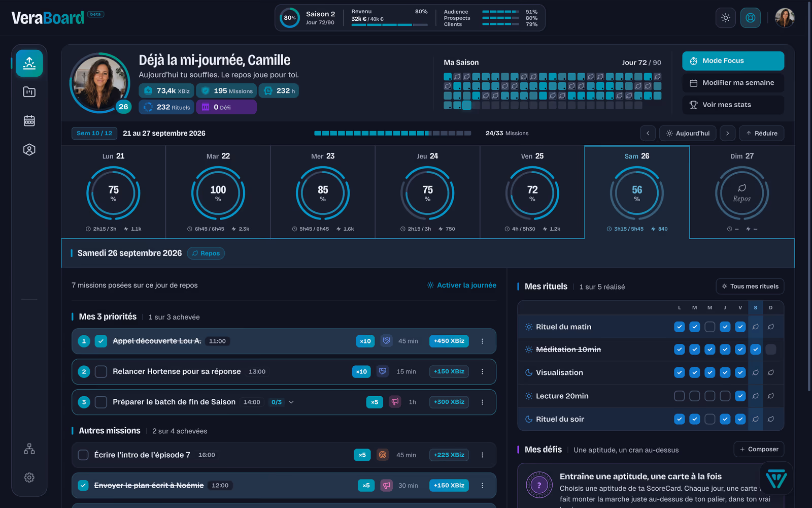
Task: Go to previous week arrow
Action: coord(648,133)
